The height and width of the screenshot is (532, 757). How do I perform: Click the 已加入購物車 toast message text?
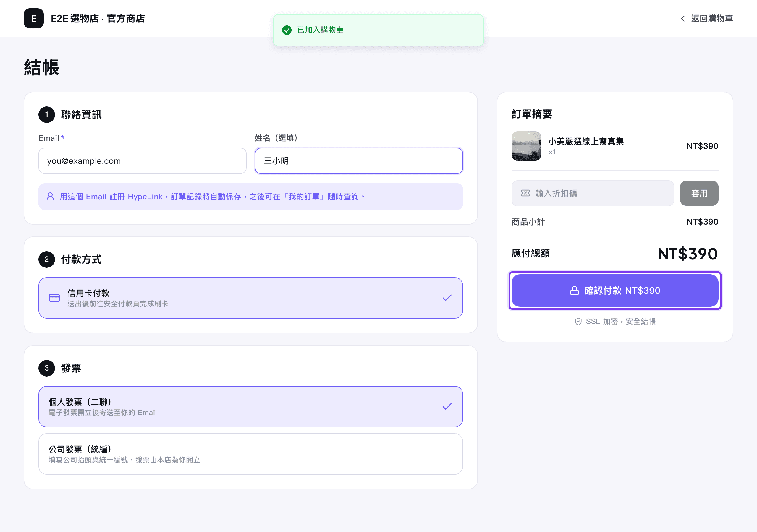pyautogui.click(x=320, y=30)
